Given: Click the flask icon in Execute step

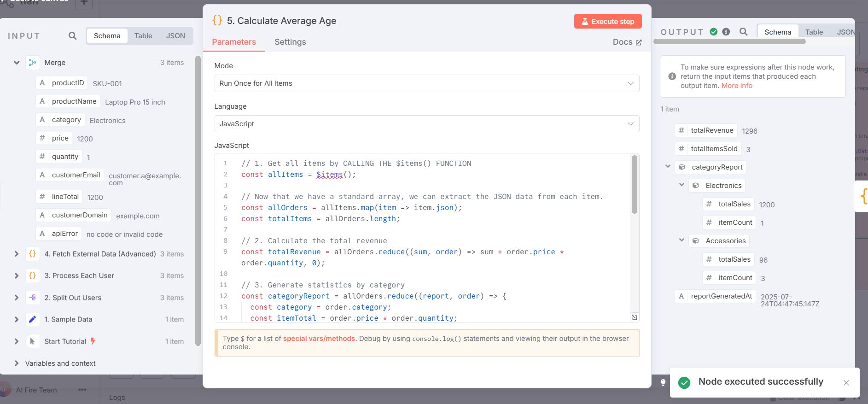Looking at the screenshot, I should coord(585,21).
